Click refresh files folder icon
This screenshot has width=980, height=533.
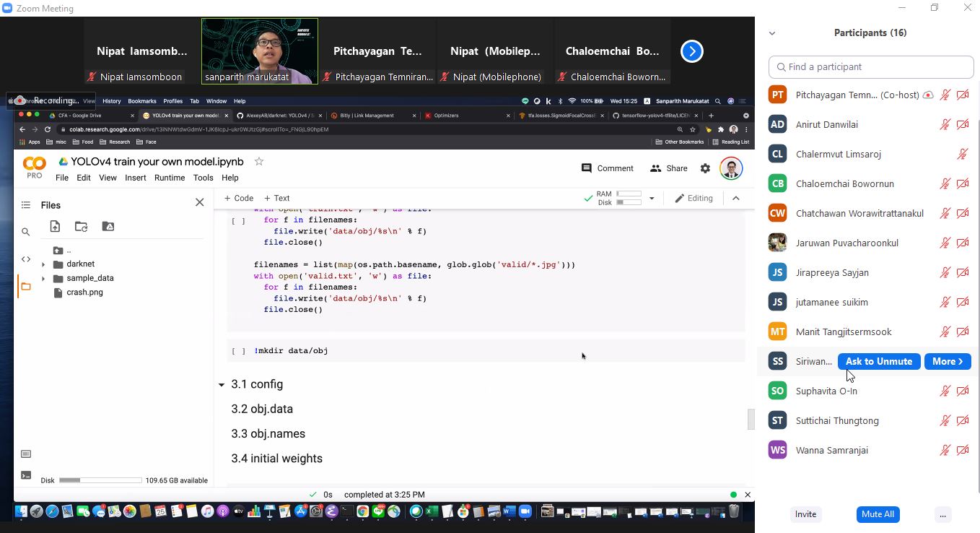(x=81, y=226)
